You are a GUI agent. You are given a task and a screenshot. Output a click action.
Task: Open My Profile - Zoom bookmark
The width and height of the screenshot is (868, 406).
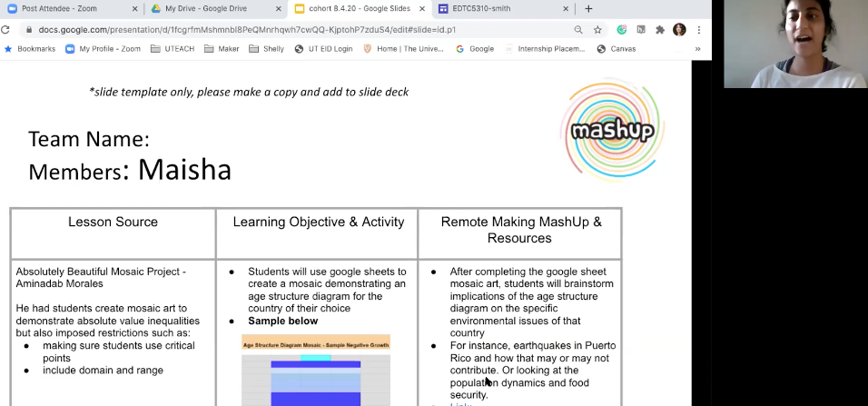(103, 49)
